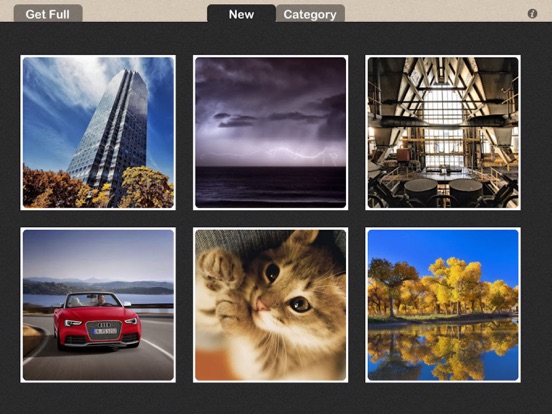The image size is (552, 414).
Task: Click the dark sea in the storm thumbnail
Action: click(x=270, y=187)
